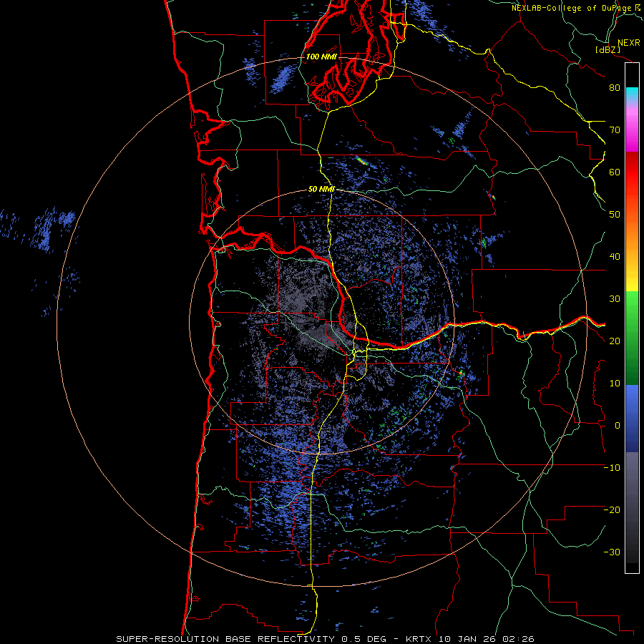
Task: Click the 10 value on the dBZ scale
Action: click(615, 384)
